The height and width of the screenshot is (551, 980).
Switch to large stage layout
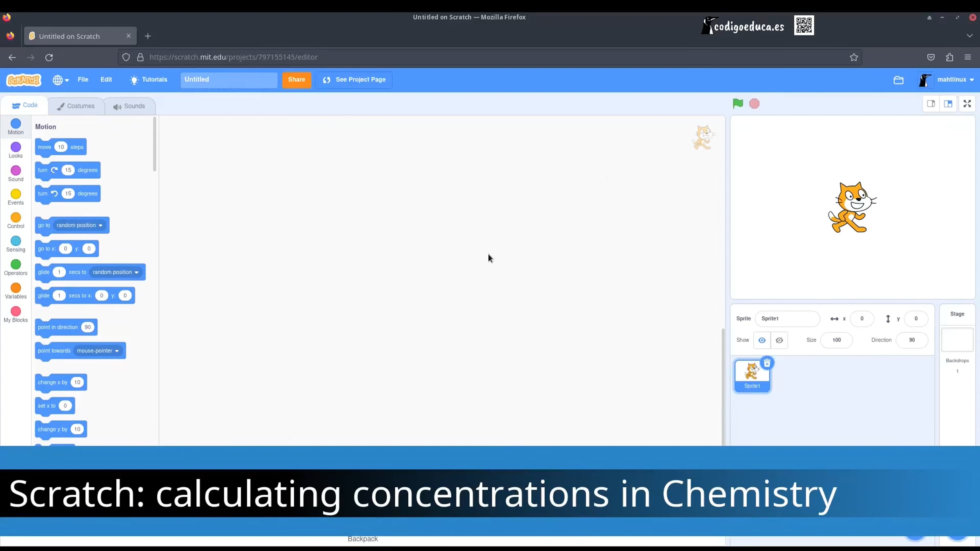[x=948, y=104]
